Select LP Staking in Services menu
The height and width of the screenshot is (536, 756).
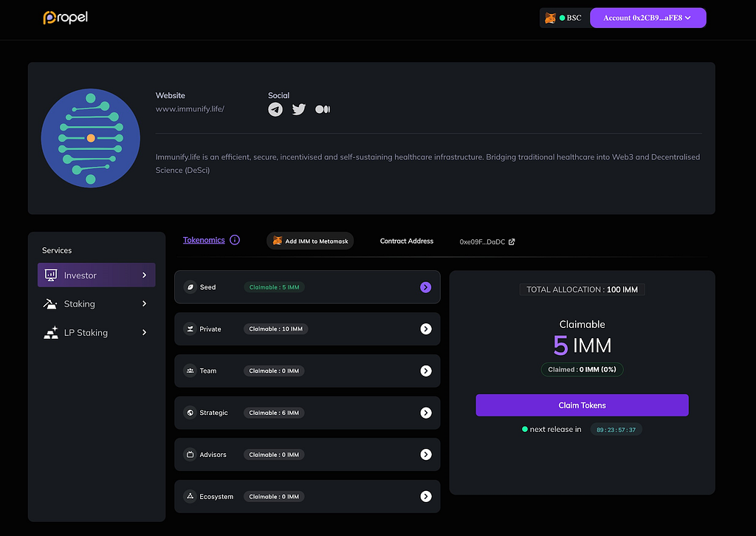point(97,332)
